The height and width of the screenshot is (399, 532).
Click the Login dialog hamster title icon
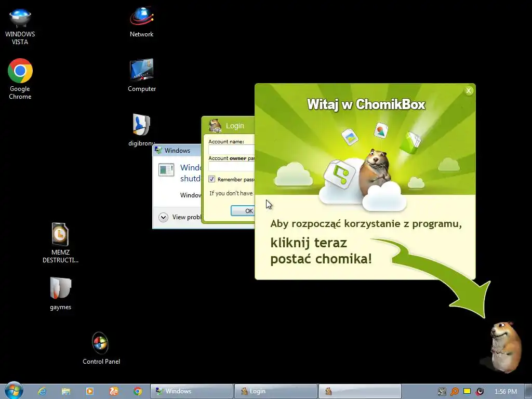coord(215,126)
